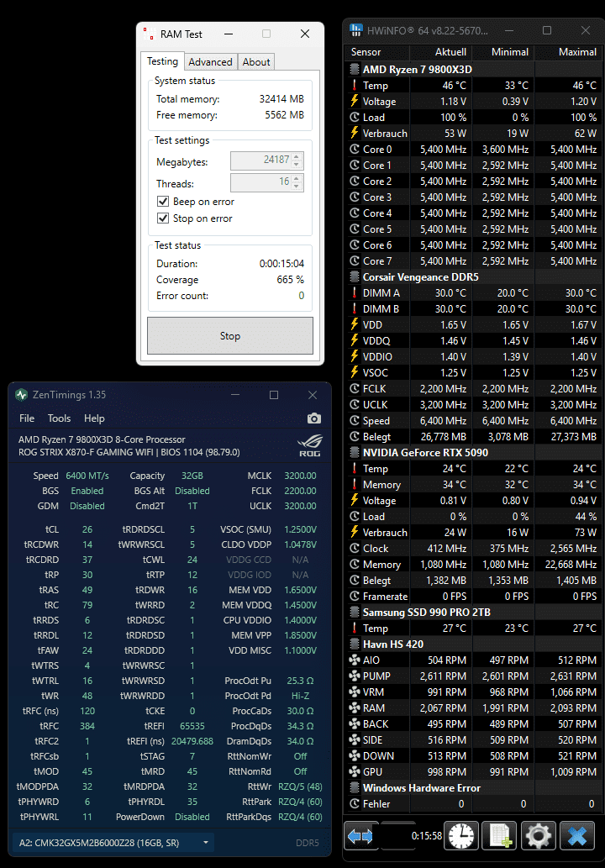The height and width of the screenshot is (868, 605).
Task: Select the VRM fan row
Action: [x=474, y=692]
